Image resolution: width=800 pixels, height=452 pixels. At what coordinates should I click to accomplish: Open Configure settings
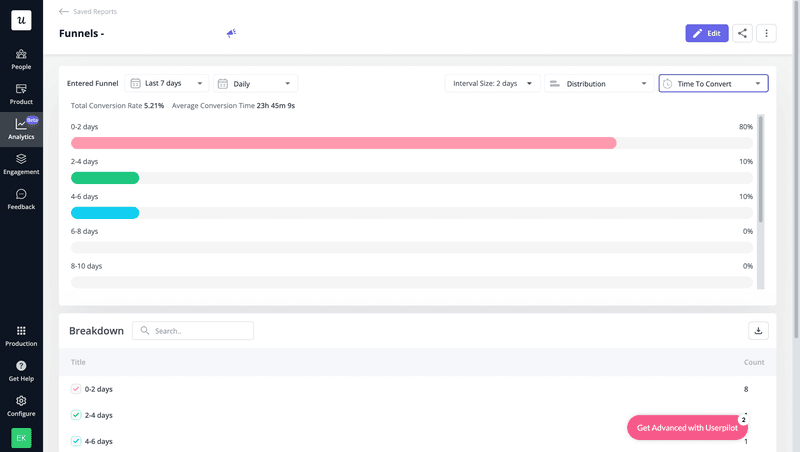coord(21,406)
